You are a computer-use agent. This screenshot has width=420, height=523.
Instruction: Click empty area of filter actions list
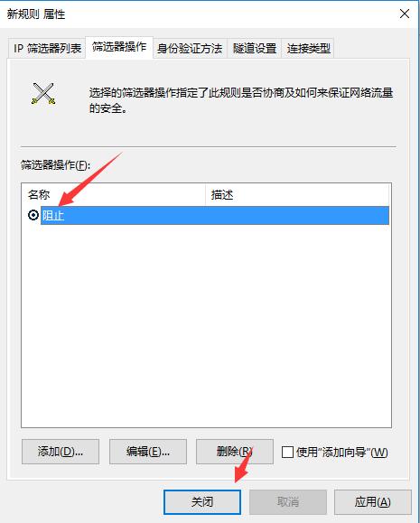206,325
